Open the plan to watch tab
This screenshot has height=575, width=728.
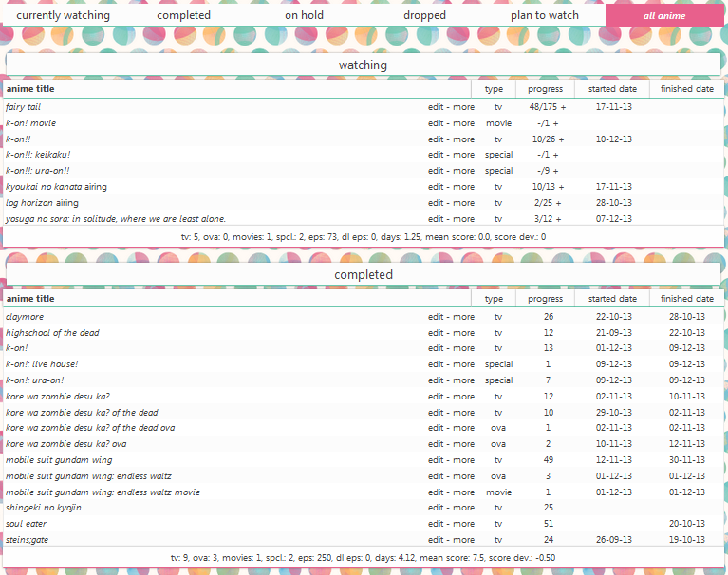(545, 15)
